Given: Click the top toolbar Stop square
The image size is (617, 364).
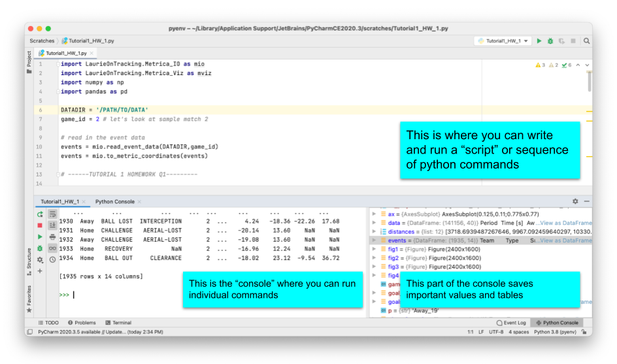Looking at the screenshot, I should point(573,41).
